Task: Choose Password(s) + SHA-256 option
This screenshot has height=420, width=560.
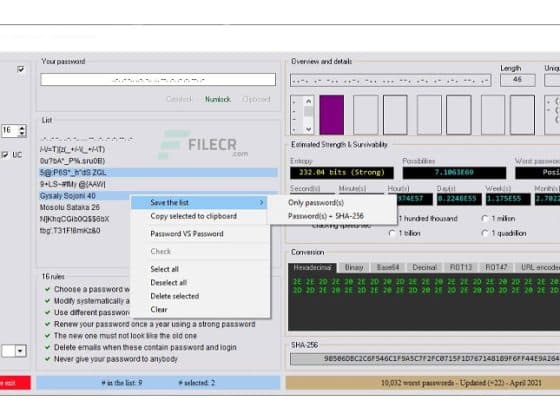Action: click(x=326, y=216)
